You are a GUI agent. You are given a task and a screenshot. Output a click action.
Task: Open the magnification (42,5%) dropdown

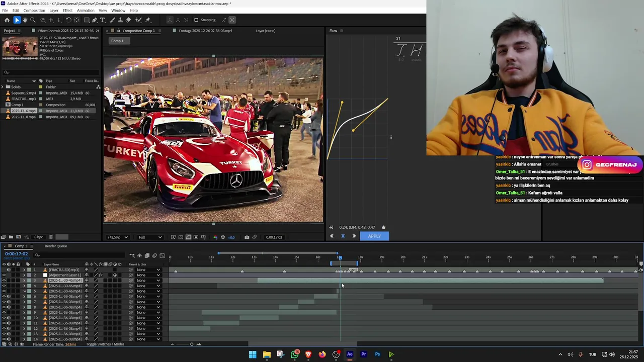(118, 237)
